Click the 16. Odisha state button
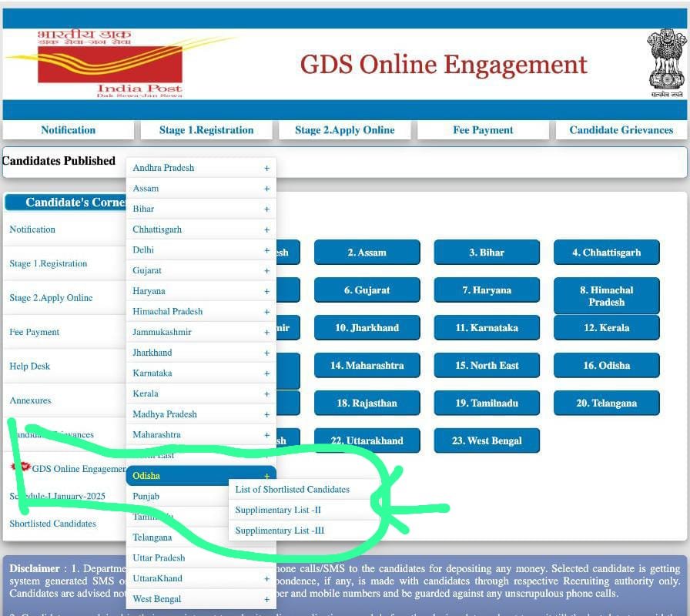This screenshot has height=616, width=690. click(606, 365)
